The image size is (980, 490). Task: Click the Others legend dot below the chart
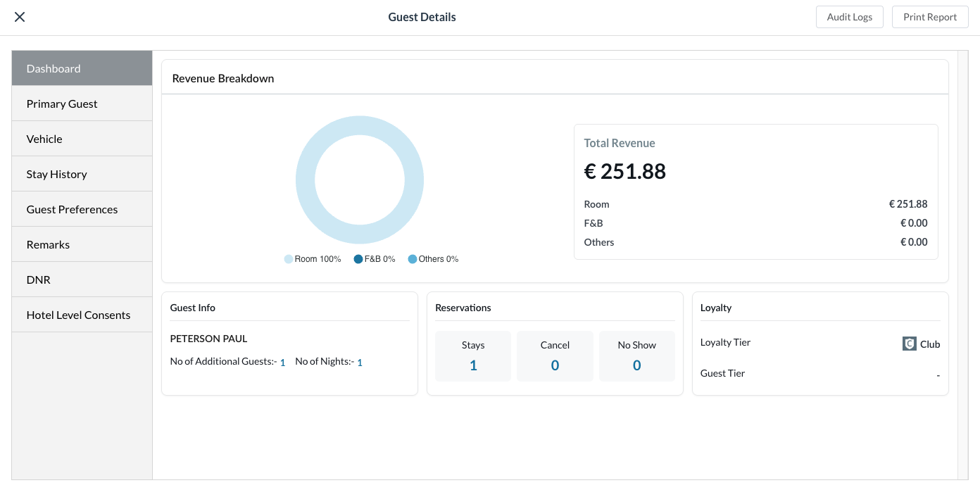(413, 259)
